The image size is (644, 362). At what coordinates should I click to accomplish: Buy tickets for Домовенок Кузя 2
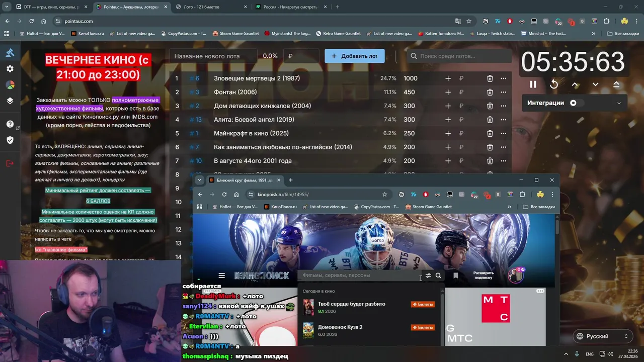pyautogui.click(x=423, y=327)
